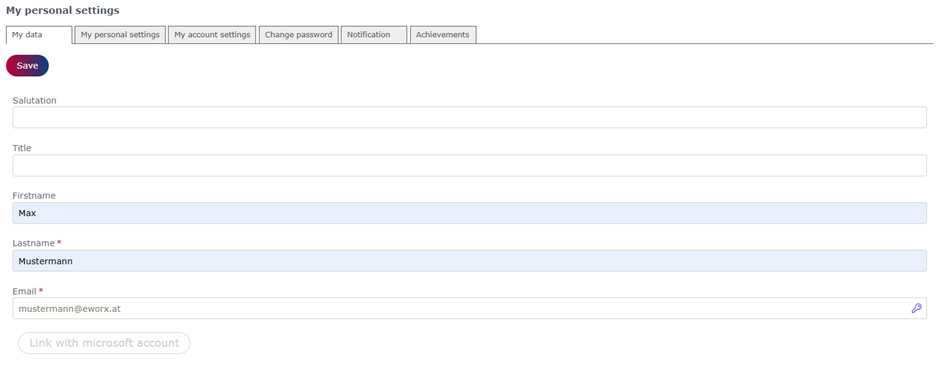Screen dimensions: 945x366
Task: Open the My personal settings tab
Action: coord(120,35)
